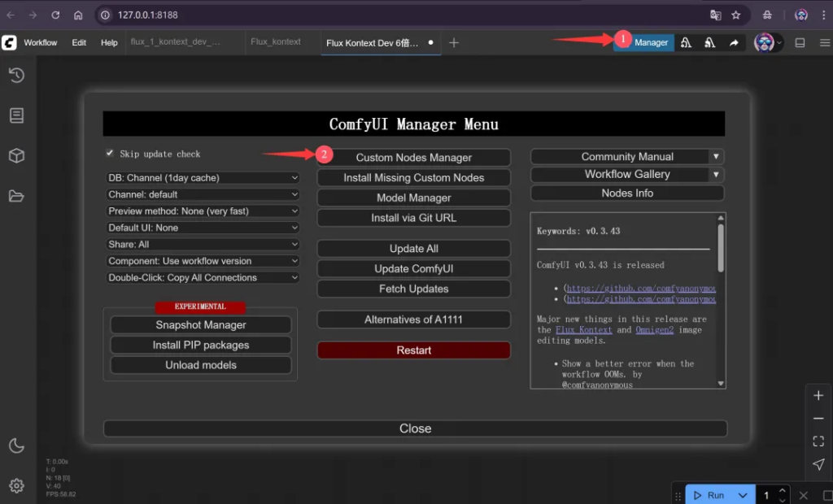Switch to the flux_1_kontext_dev_ tab

pyautogui.click(x=176, y=42)
